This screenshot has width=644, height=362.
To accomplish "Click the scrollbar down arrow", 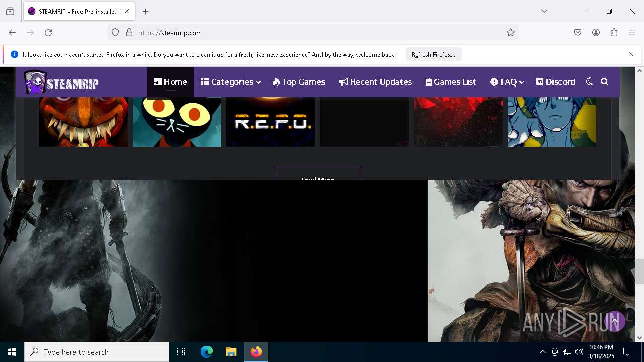I will click(x=639, y=338).
